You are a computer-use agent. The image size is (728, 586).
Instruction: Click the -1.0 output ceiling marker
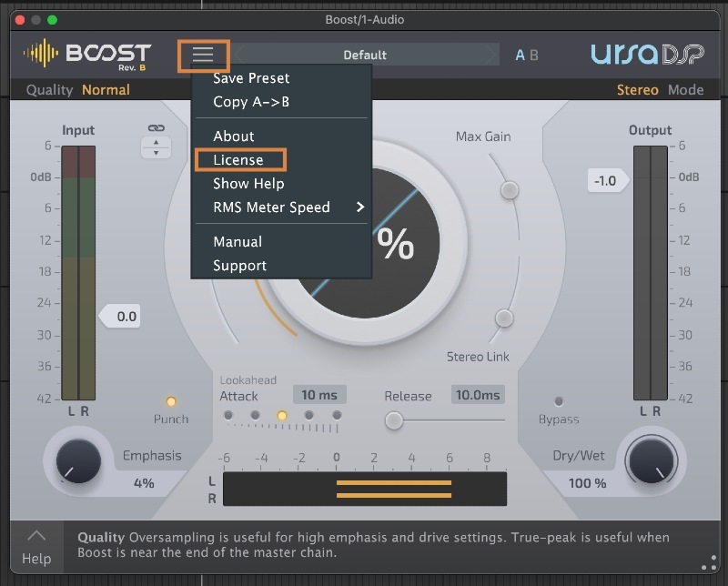pos(609,181)
